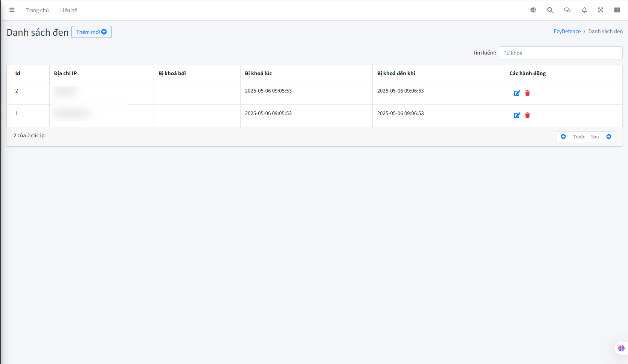
Task: Open the navbar search icon
Action: click(x=550, y=10)
